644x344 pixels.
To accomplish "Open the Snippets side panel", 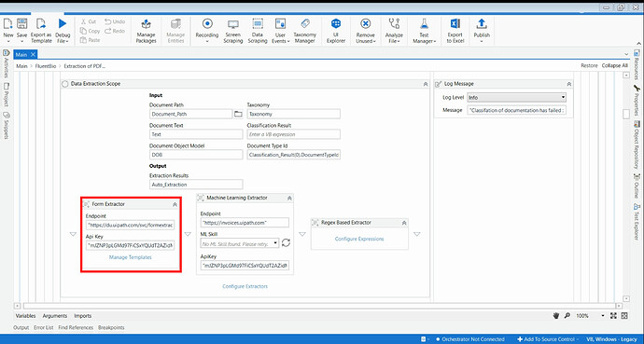I will [x=7, y=126].
